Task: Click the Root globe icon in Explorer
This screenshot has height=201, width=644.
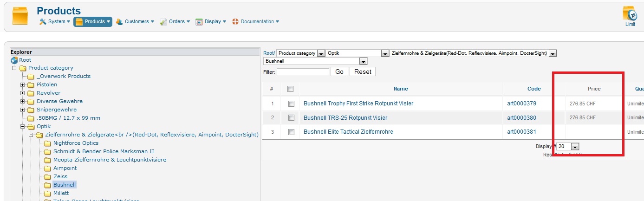Action: coord(14,60)
